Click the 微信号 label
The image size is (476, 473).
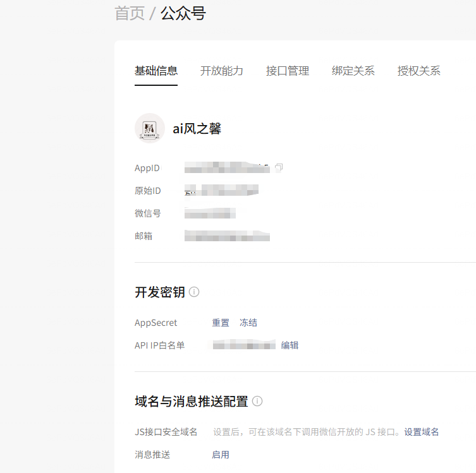point(148,213)
